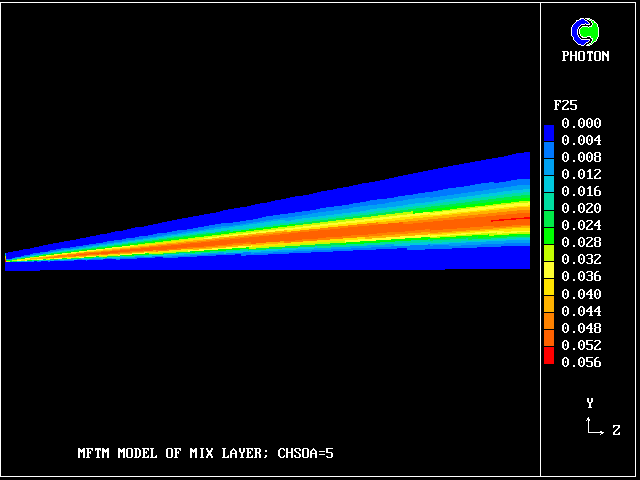Click the 0.040 legend value
This screenshot has width=640, height=480.
coord(581,294)
